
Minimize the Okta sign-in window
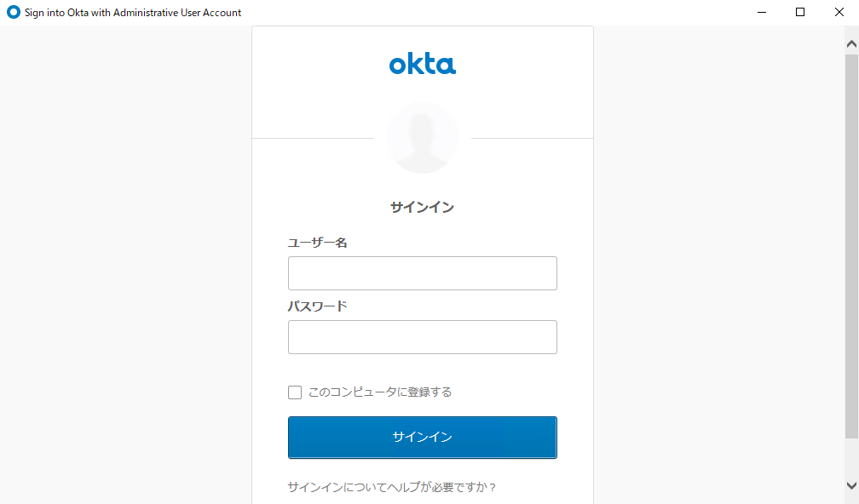click(761, 13)
